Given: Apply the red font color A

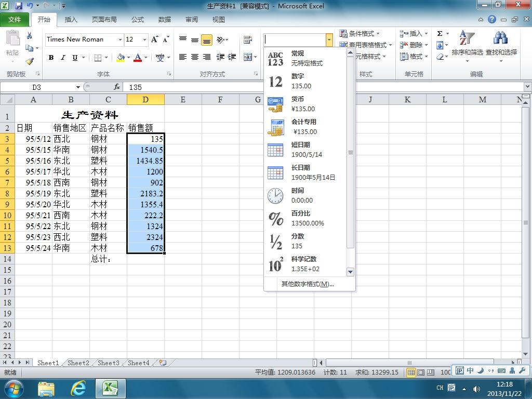Looking at the screenshot, I should click(x=138, y=58).
